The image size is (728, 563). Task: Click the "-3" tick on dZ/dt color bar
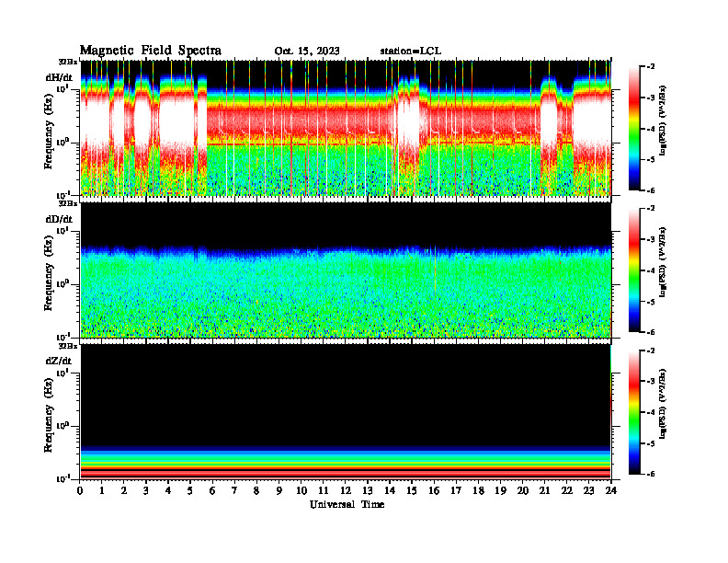click(651, 381)
